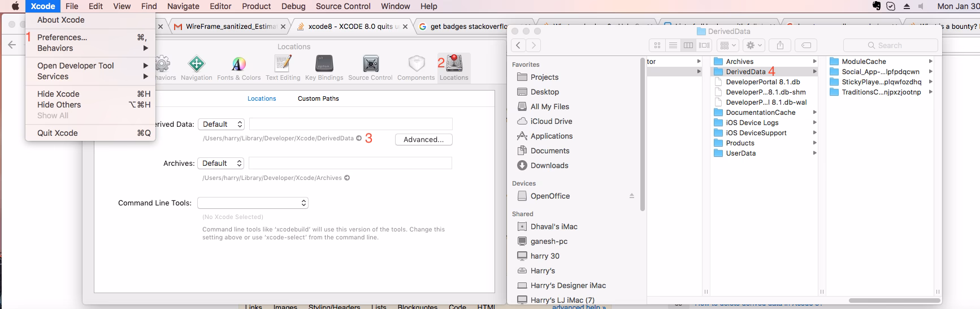Select the Locations preferences pane icon
Screen dimensions: 980x309
(x=454, y=68)
